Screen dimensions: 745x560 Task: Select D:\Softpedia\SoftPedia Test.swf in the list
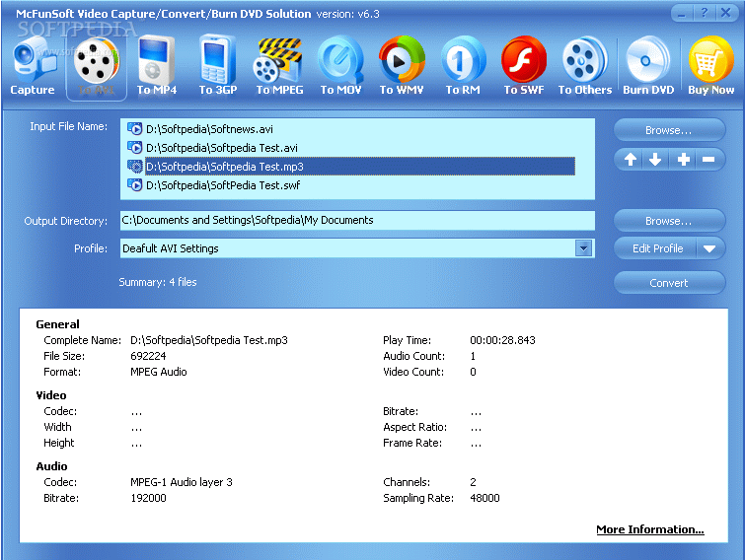(223, 185)
